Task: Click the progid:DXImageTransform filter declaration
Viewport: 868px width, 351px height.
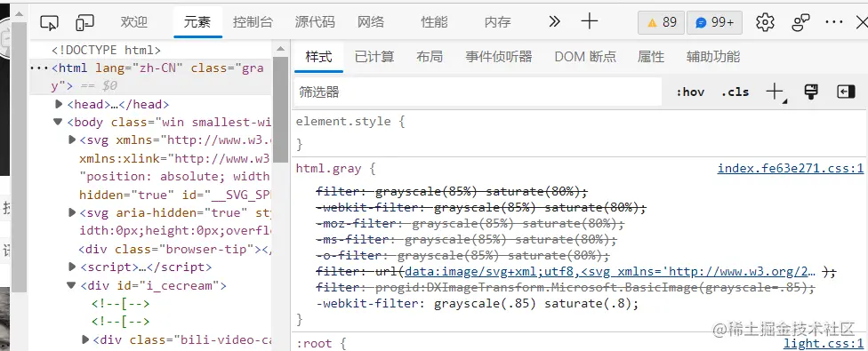Action: tap(566, 287)
